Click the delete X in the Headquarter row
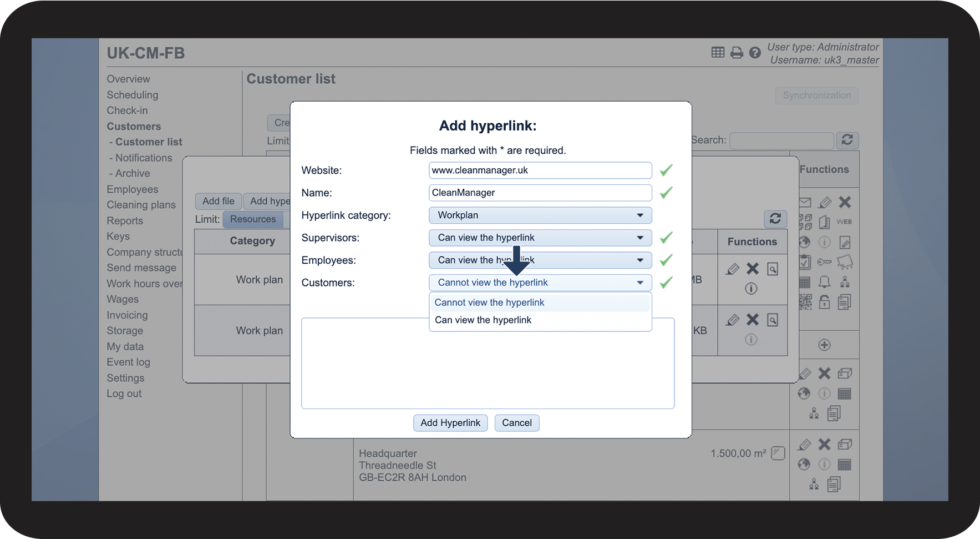This screenshot has height=539, width=980. point(824,444)
